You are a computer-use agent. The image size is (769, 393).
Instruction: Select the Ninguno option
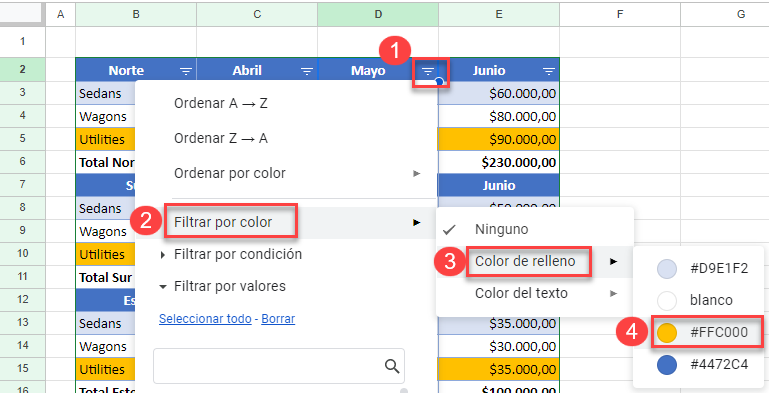pos(535,229)
